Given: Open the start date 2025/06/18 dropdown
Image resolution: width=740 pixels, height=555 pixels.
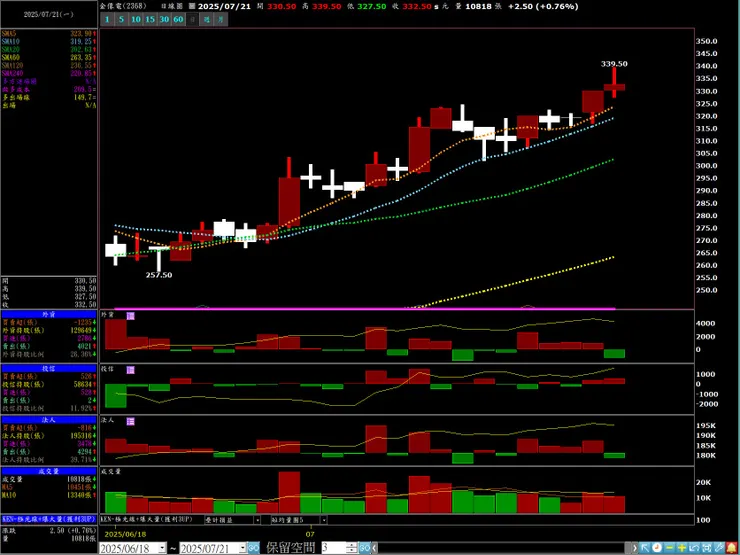Looking at the screenshot, I should coord(162,548).
